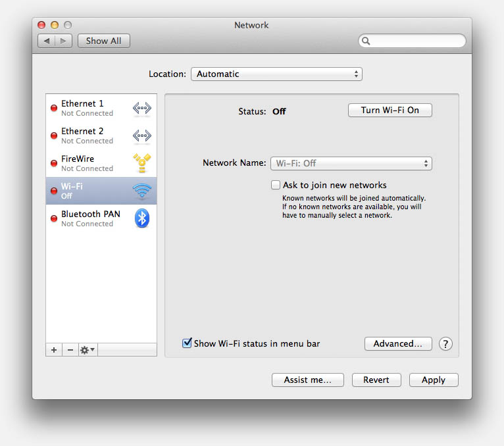Select Bluetooth PAN in the service list
Screen dimensions: 504x446
pyautogui.click(x=101, y=218)
